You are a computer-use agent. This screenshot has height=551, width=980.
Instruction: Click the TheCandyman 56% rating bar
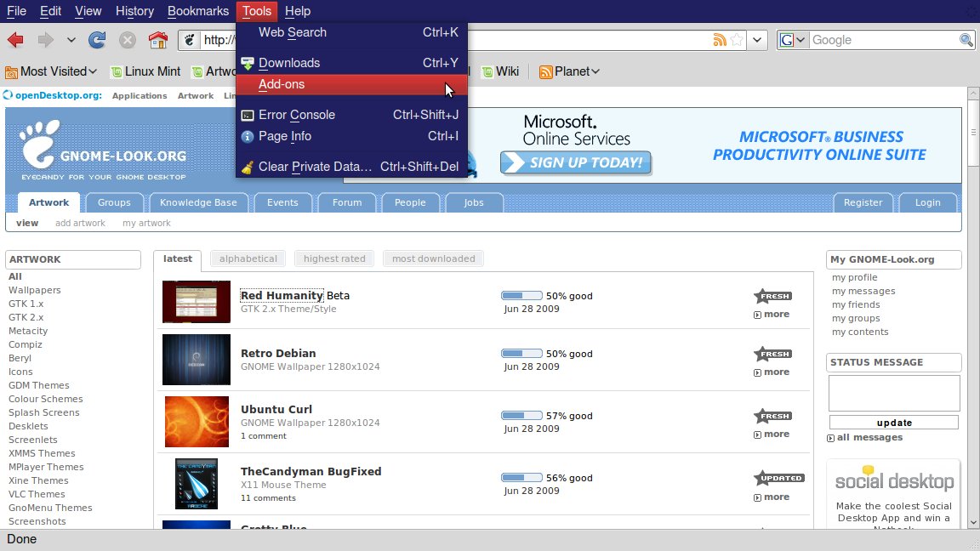click(521, 477)
